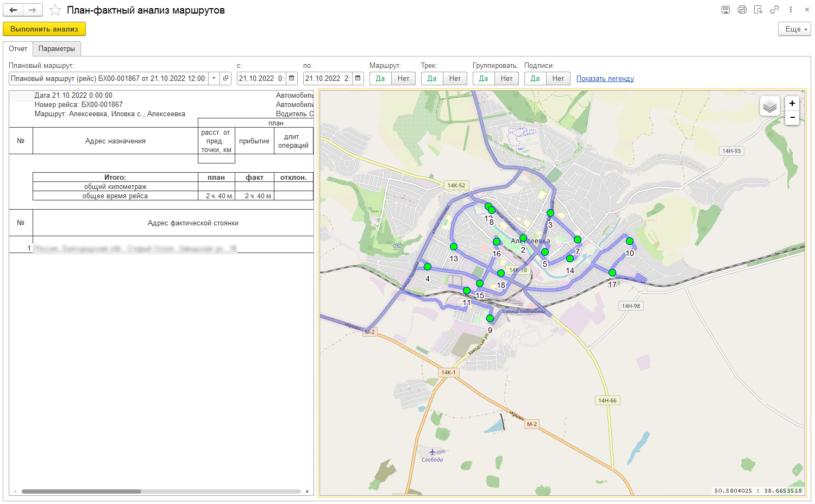Image resolution: width=815 pixels, height=504 pixels.
Task: Open the Еще dropdown menu
Action: pos(794,29)
